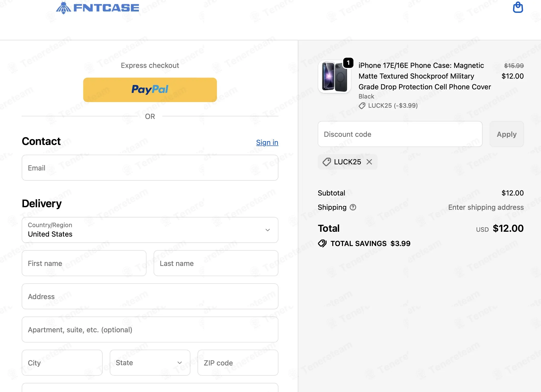Click the tag icon in LUCK25 chip

327,162
